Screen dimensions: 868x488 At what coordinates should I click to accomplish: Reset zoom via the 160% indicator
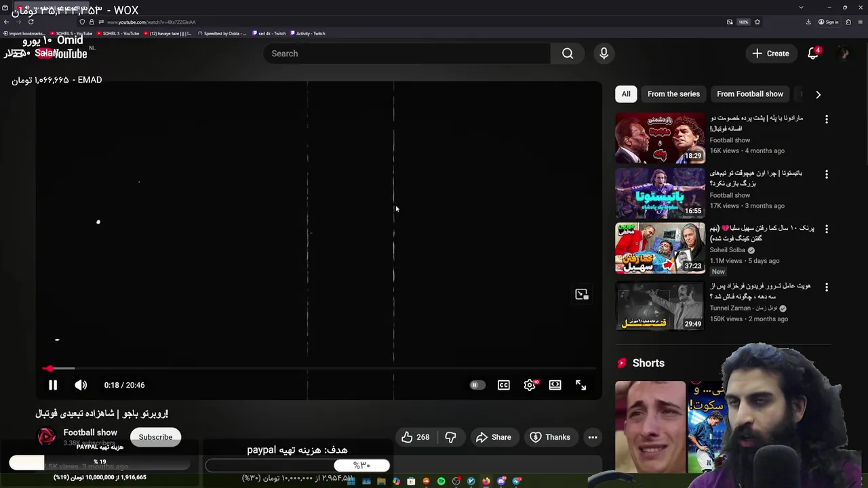pos(743,22)
